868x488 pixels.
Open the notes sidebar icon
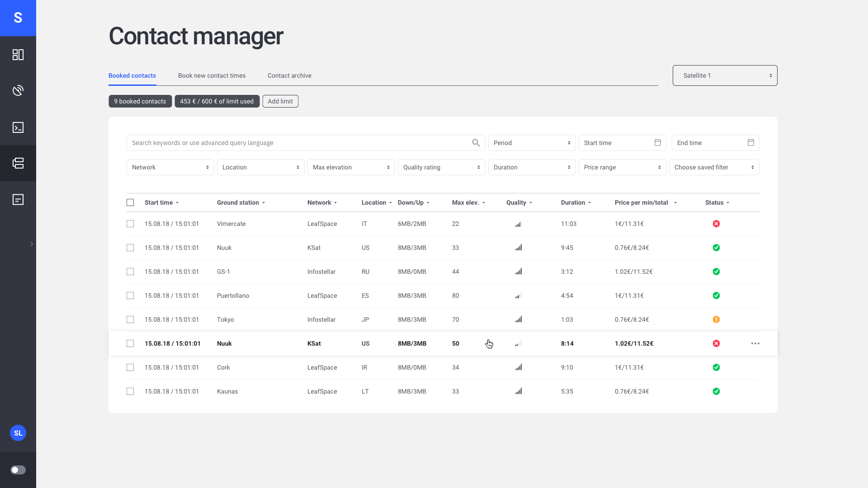(x=18, y=199)
